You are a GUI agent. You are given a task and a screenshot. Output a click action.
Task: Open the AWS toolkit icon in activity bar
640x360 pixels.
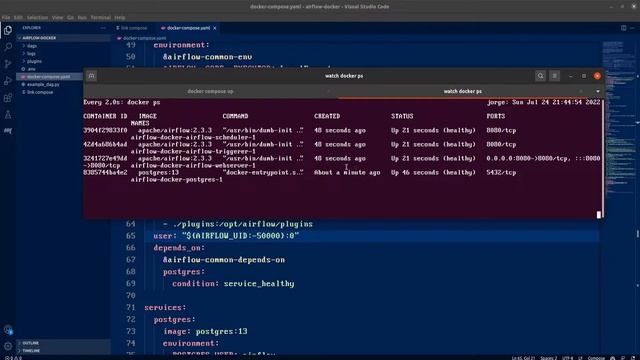tap(8, 131)
